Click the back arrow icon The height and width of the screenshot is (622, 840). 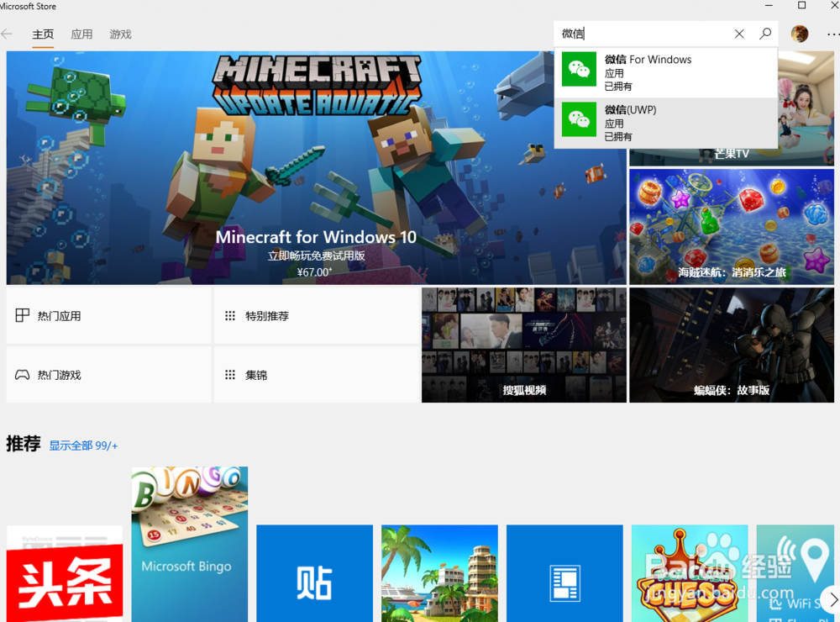[x=7, y=34]
